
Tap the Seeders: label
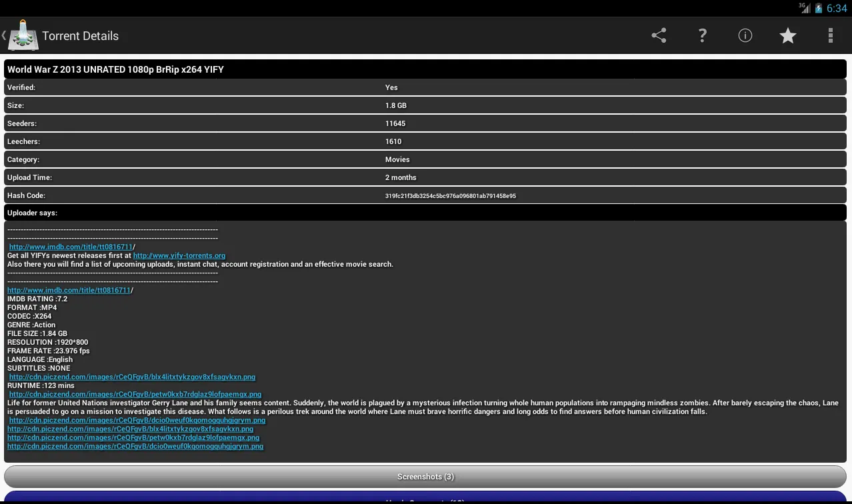pos(22,123)
